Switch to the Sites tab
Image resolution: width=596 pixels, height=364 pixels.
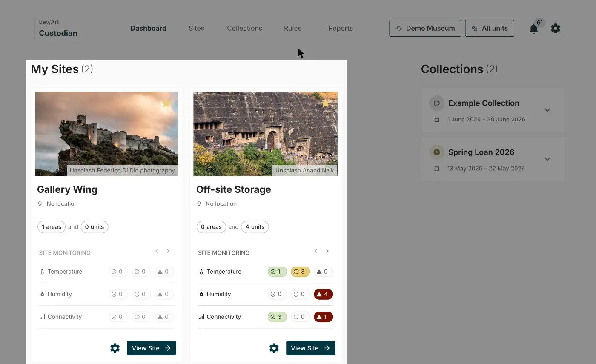(x=197, y=29)
